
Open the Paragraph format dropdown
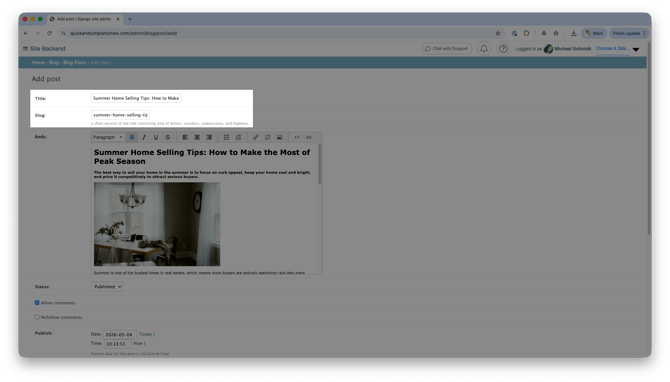[108, 137]
